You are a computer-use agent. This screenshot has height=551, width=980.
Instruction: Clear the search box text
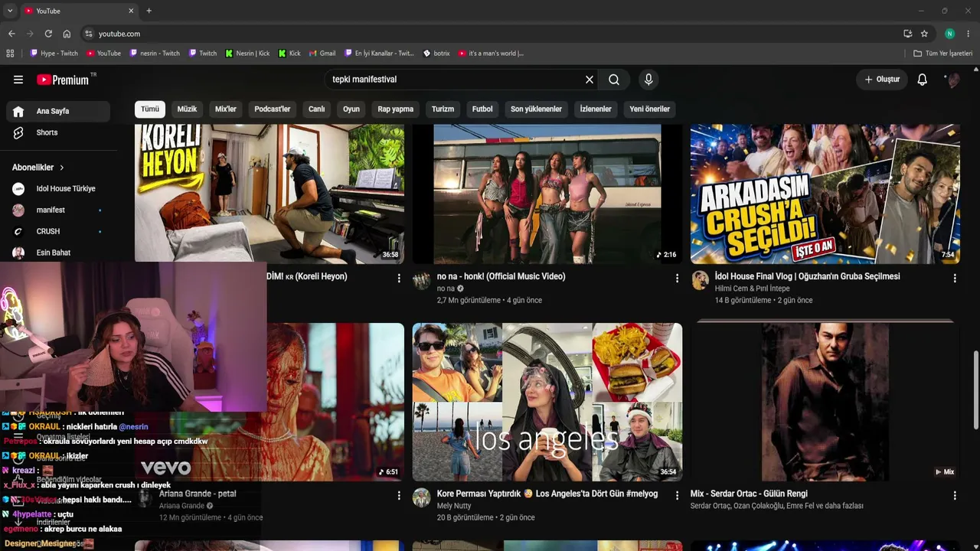pyautogui.click(x=590, y=80)
